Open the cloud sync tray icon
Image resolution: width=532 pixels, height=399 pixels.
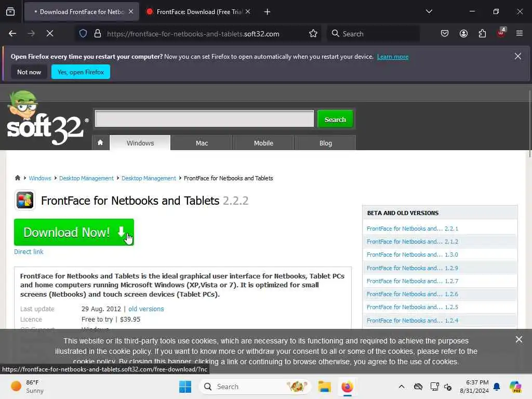[418, 387]
